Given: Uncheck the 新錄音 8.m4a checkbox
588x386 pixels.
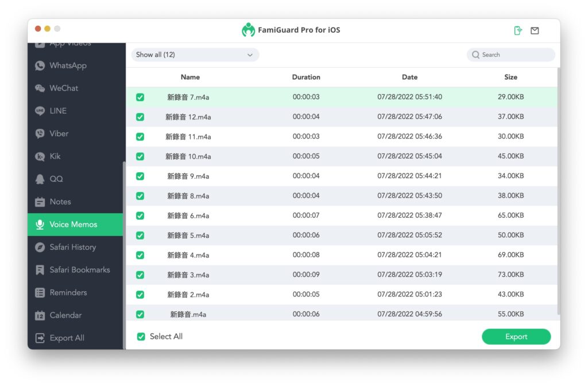Looking at the screenshot, I should [140, 196].
